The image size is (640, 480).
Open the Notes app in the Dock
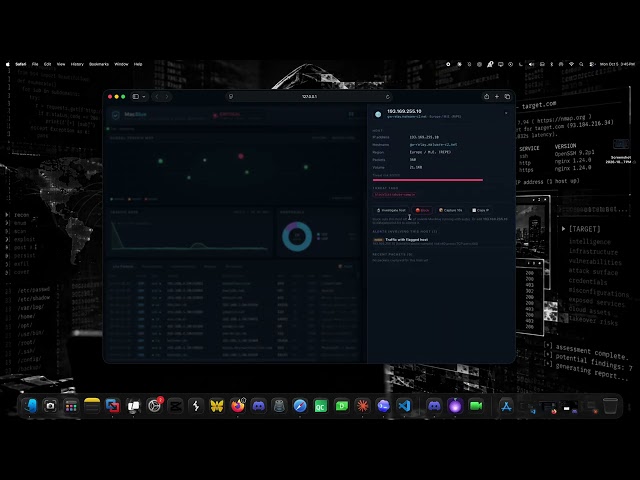tap(92, 406)
